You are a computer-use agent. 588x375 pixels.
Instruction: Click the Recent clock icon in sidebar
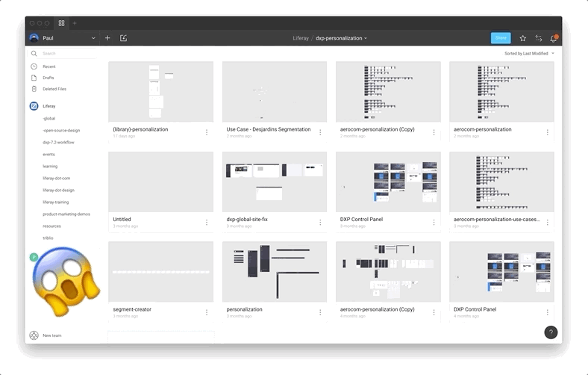click(x=34, y=66)
